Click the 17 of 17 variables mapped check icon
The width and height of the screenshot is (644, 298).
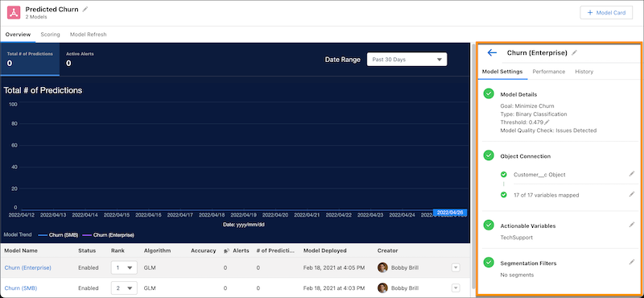click(x=504, y=194)
